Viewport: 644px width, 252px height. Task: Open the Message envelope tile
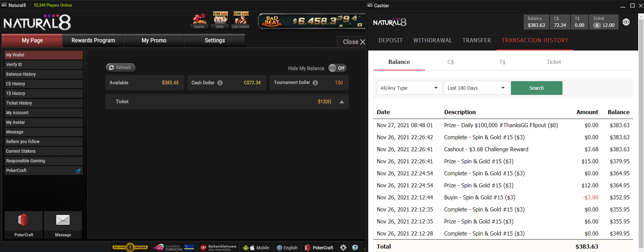pyautogui.click(x=63, y=225)
